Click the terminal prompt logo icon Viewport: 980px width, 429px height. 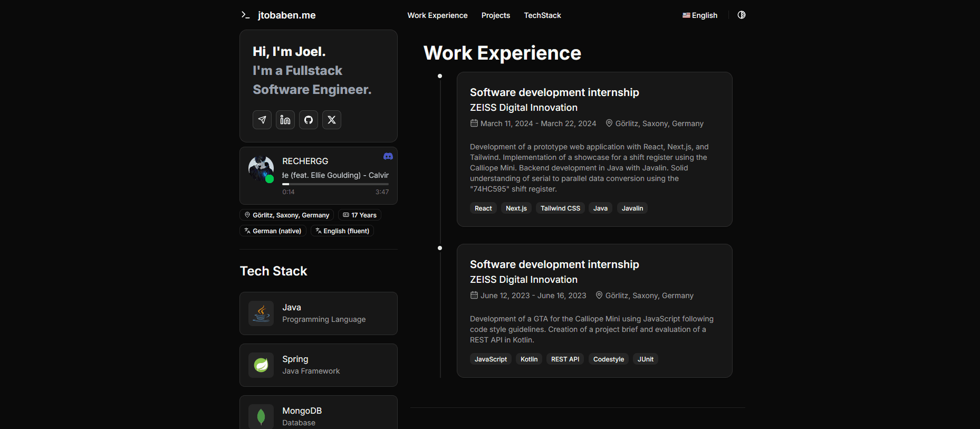[245, 15]
